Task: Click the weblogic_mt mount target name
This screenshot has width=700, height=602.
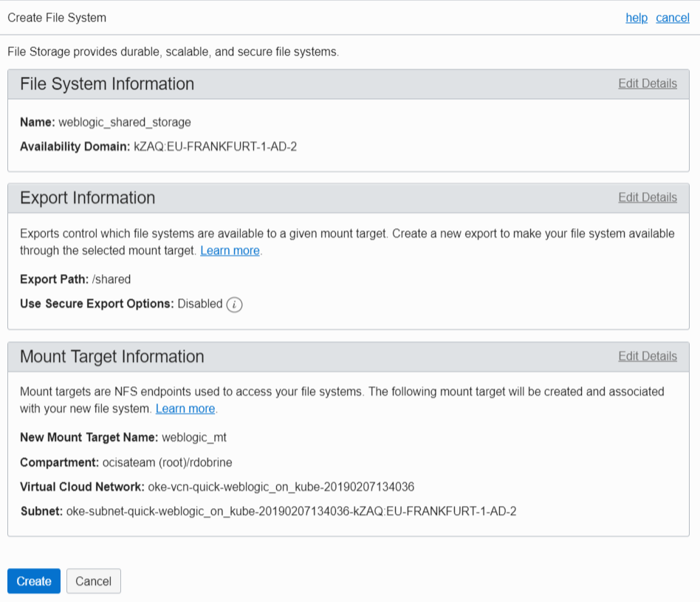Action: tap(193, 437)
